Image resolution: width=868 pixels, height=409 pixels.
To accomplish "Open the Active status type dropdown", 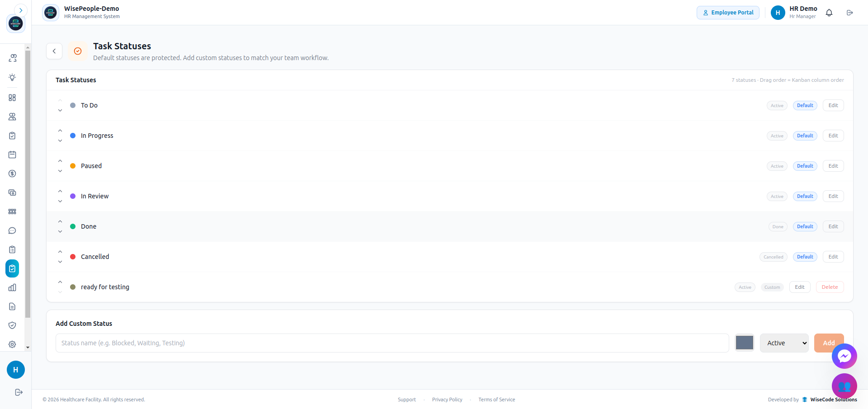I will [784, 343].
